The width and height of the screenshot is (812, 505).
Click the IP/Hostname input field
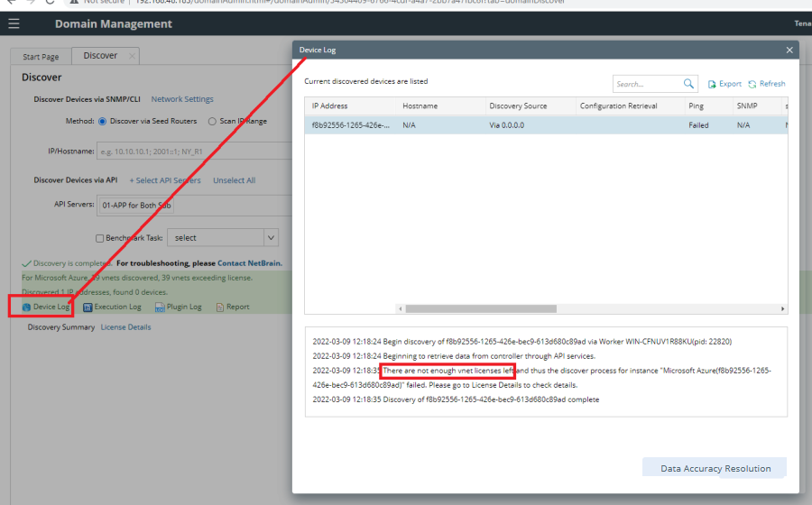(x=195, y=151)
